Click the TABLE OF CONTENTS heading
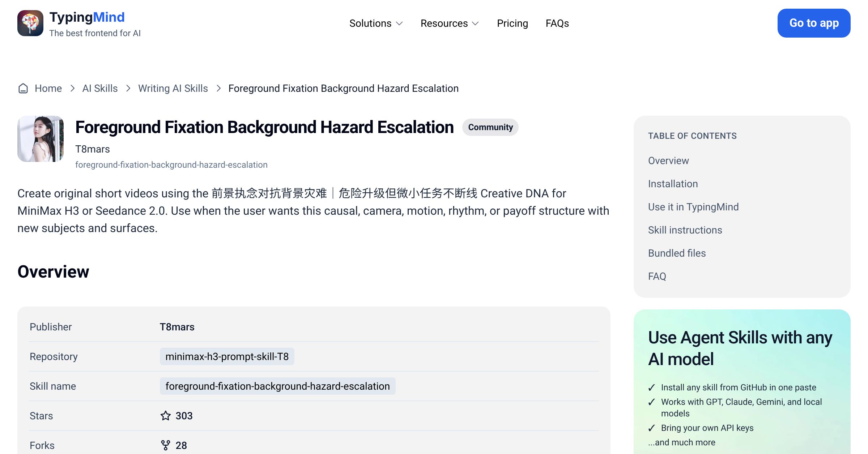This screenshot has height=454, width=868. coord(692,136)
